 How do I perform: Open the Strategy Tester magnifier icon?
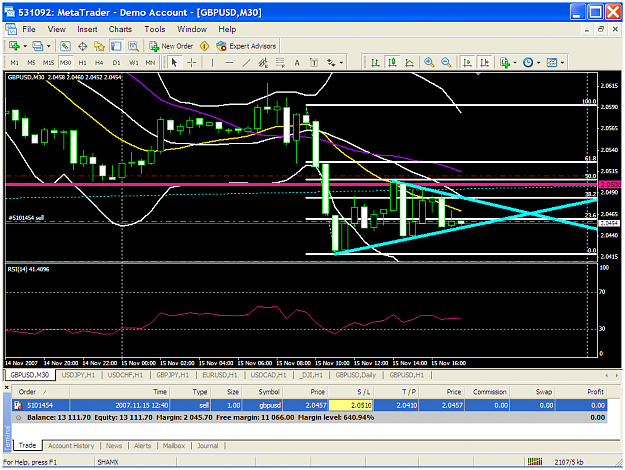tap(133, 46)
